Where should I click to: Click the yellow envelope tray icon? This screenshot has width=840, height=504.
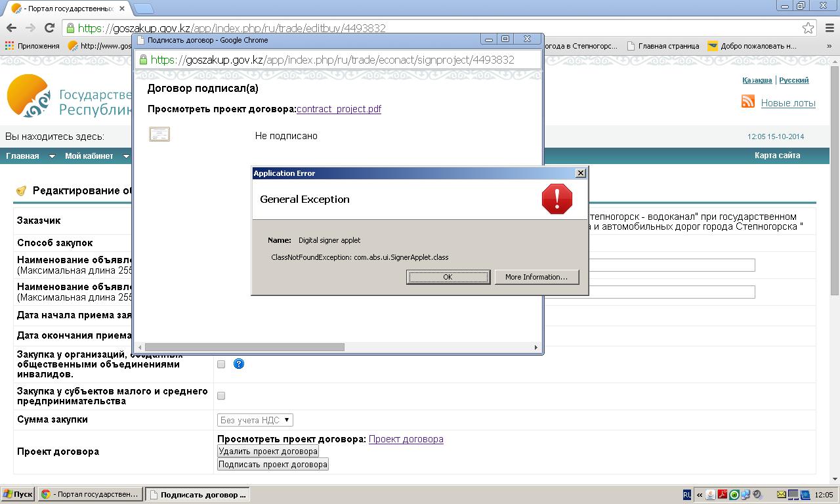click(782, 495)
